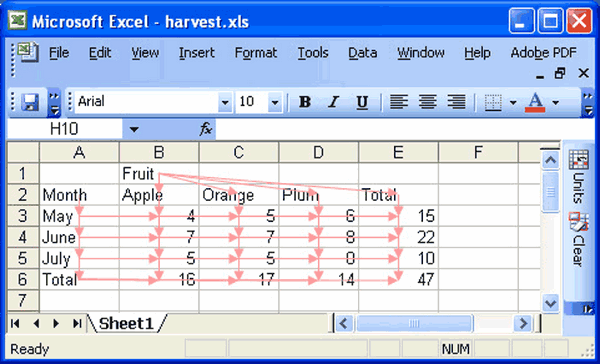Open the font size dropdown
The height and width of the screenshot is (364, 600).
pos(275,103)
